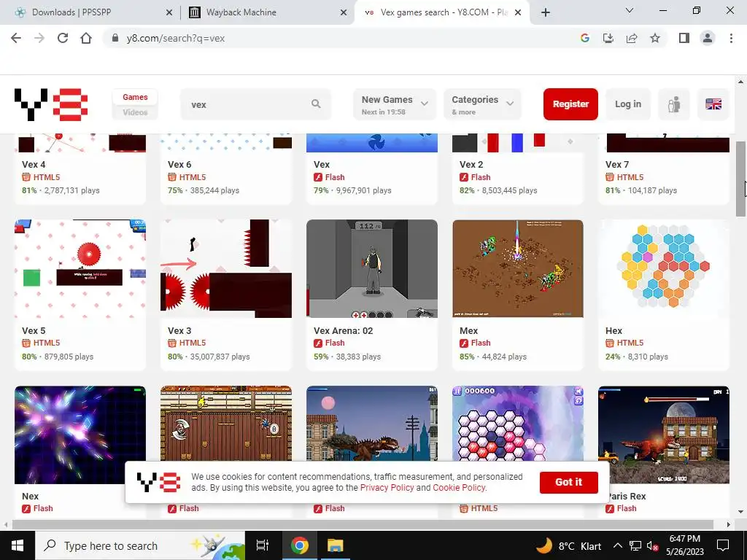The width and height of the screenshot is (747, 560).
Task: Reload the page
Action: pos(63,38)
